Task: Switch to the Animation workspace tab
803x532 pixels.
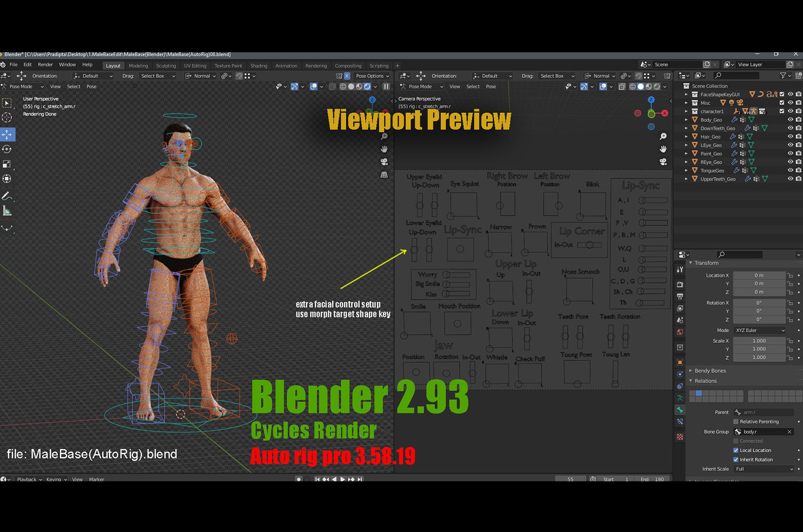Action: 287,66
